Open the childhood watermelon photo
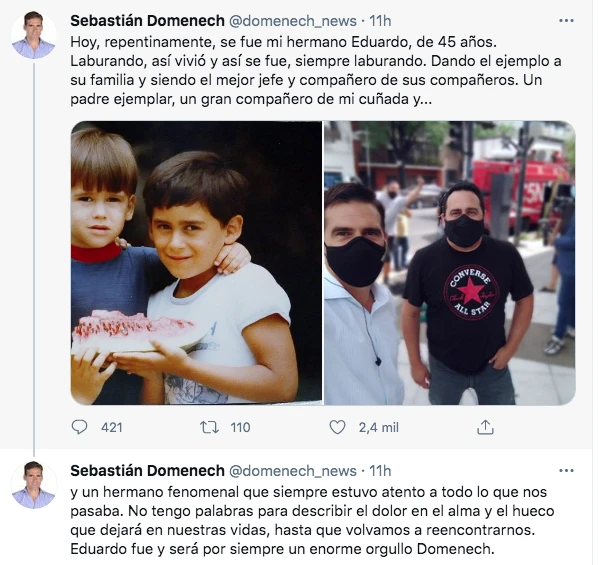This screenshot has width=598, height=565. click(196, 263)
